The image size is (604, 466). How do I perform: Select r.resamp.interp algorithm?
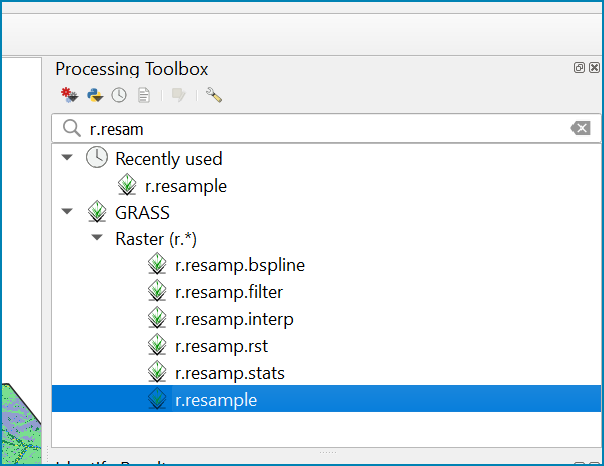234,319
